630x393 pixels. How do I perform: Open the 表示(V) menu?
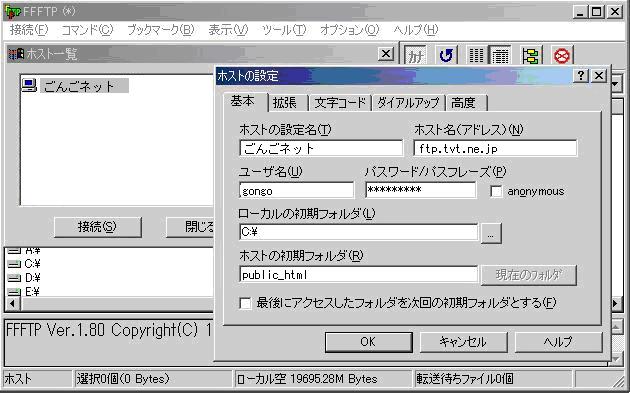(228, 30)
